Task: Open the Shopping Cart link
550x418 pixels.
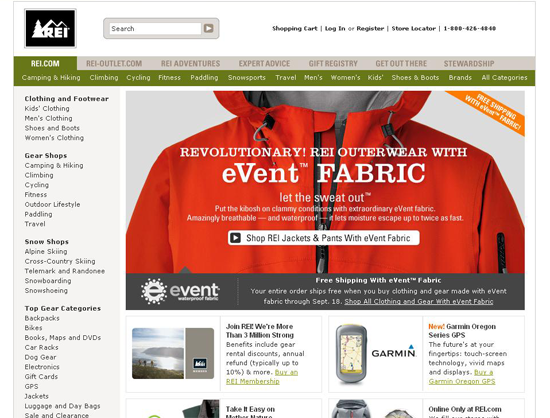Action: (x=295, y=28)
